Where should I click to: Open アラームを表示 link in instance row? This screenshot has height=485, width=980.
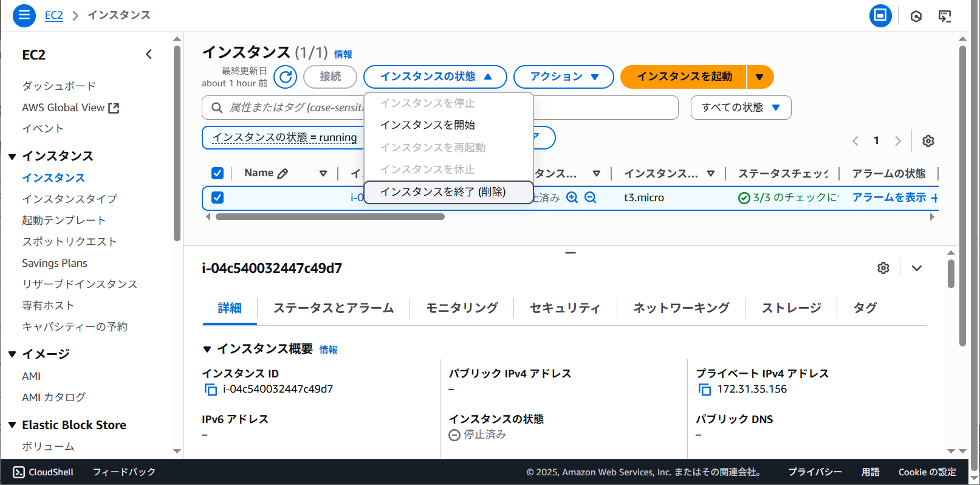tap(888, 198)
